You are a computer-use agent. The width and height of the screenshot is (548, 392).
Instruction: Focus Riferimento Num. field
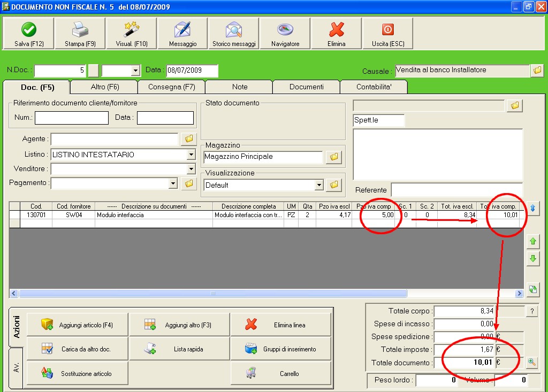coord(72,118)
